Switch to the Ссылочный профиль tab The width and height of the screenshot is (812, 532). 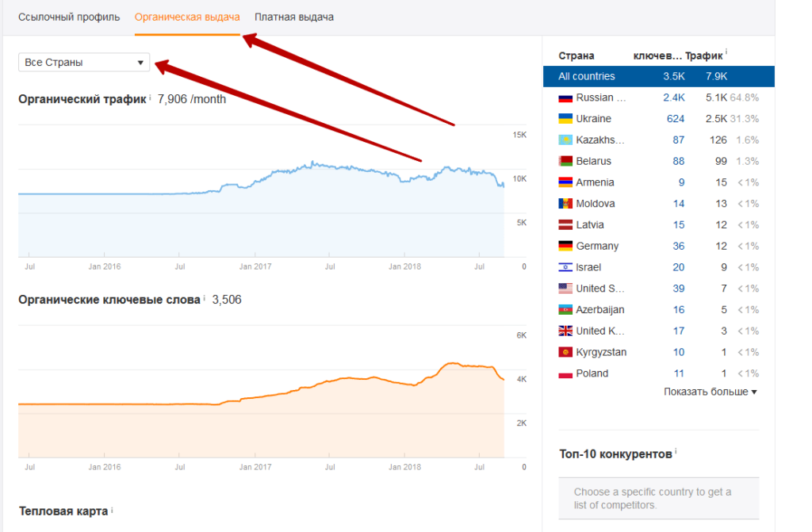tap(69, 17)
